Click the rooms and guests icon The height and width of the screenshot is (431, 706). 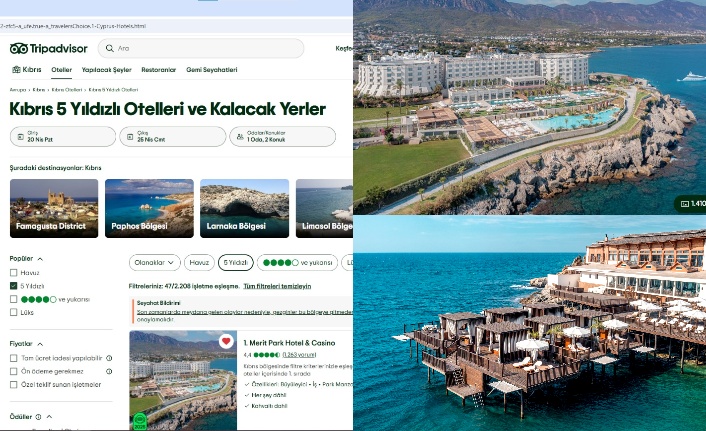pos(240,136)
